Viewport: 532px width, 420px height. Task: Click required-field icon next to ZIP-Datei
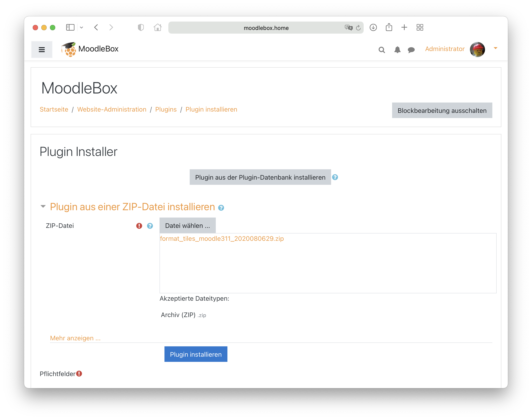point(139,226)
